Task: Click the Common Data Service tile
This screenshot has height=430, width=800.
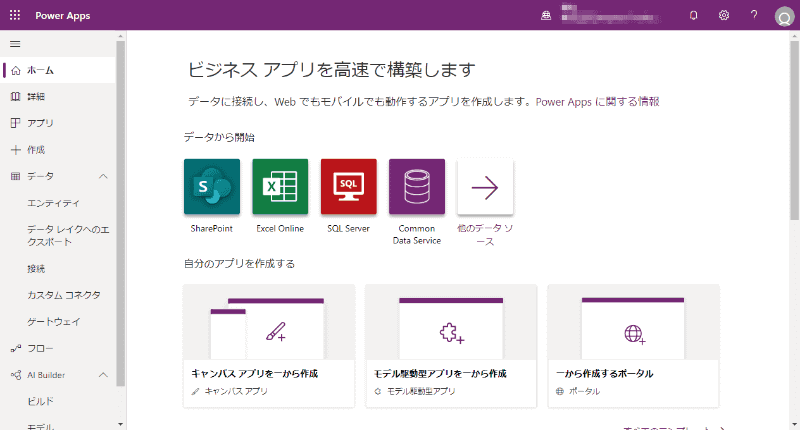Action: coord(417,187)
